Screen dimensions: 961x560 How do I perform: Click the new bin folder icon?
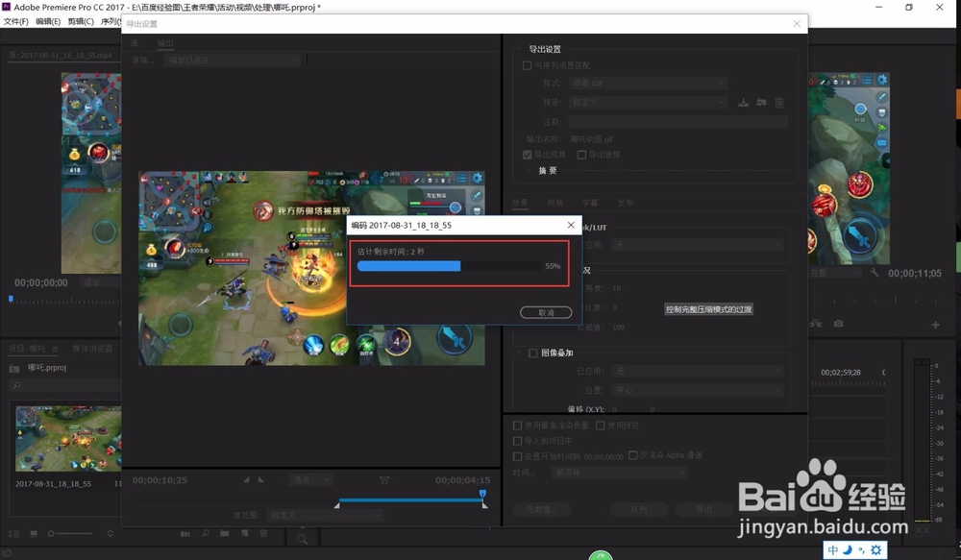pos(225,534)
